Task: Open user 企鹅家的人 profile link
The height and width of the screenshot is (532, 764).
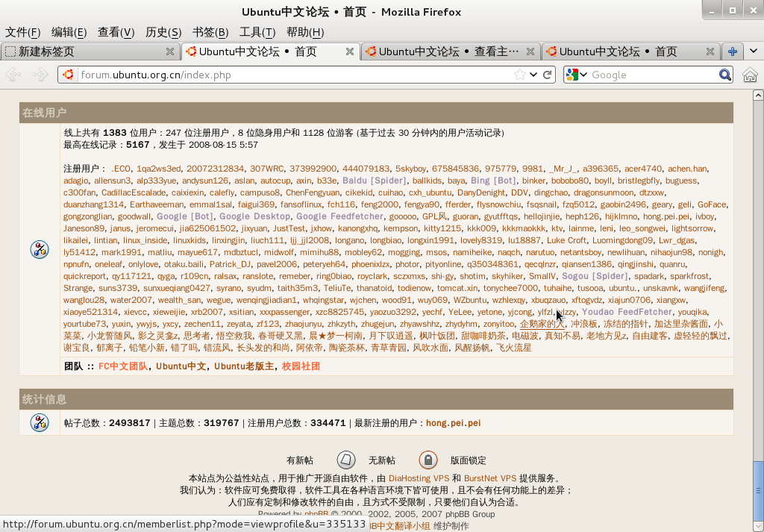Action: click(x=542, y=324)
